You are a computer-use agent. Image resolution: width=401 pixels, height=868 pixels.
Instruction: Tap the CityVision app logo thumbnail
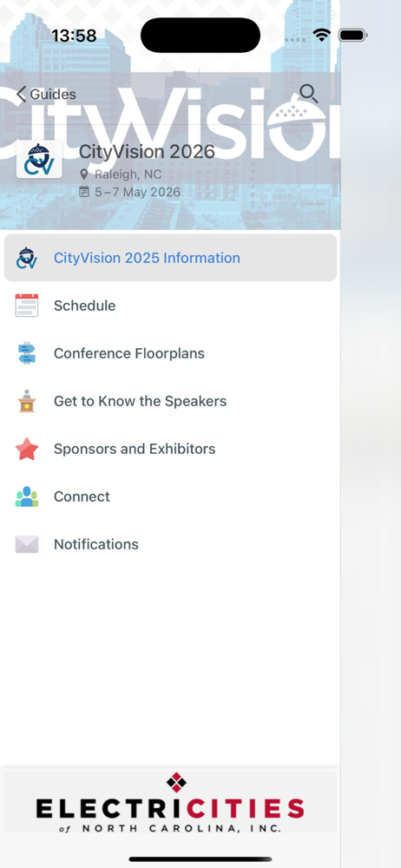tap(39, 159)
